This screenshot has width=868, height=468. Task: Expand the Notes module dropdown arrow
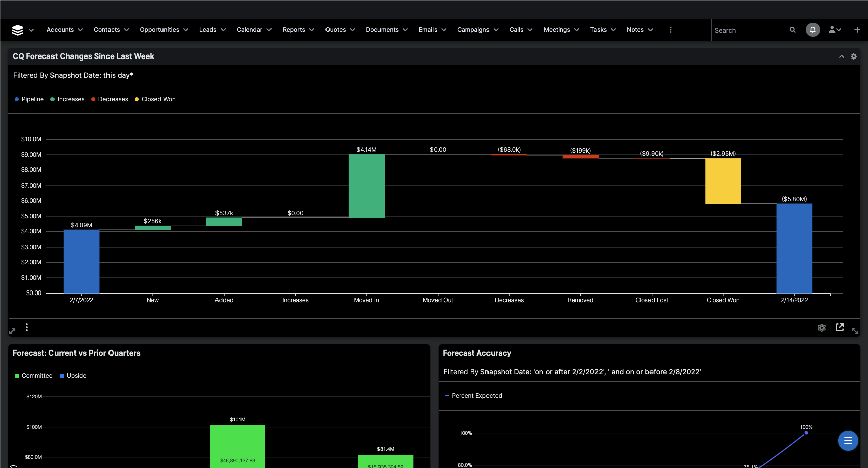point(650,30)
